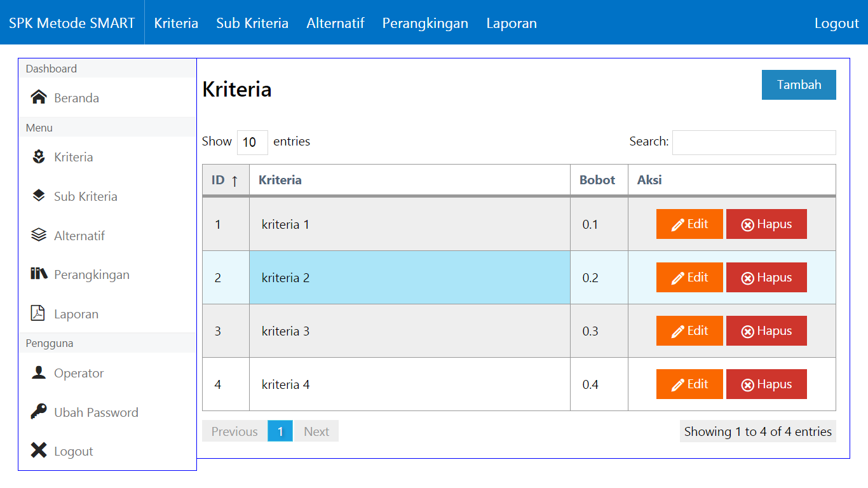The height and width of the screenshot is (488, 868).
Task: Go to Sub Kriteria label in sidebar
Action: (86, 196)
